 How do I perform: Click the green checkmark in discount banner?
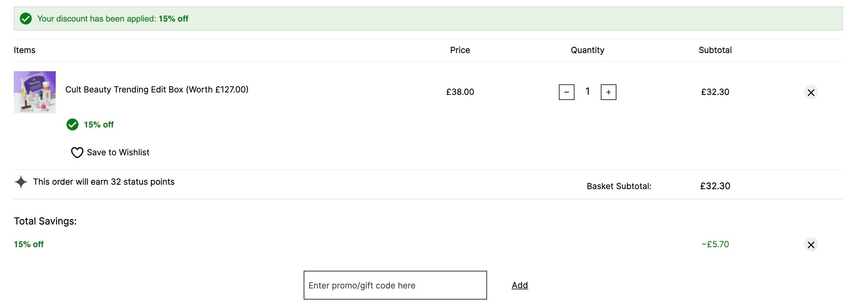click(x=26, y=19)
